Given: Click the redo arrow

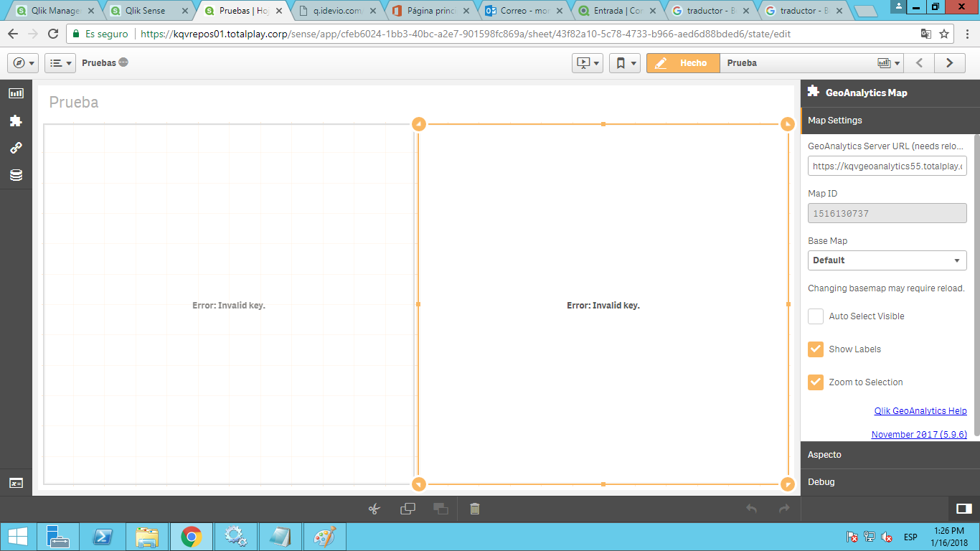Looking at the screenshot, I should (784, 509).
